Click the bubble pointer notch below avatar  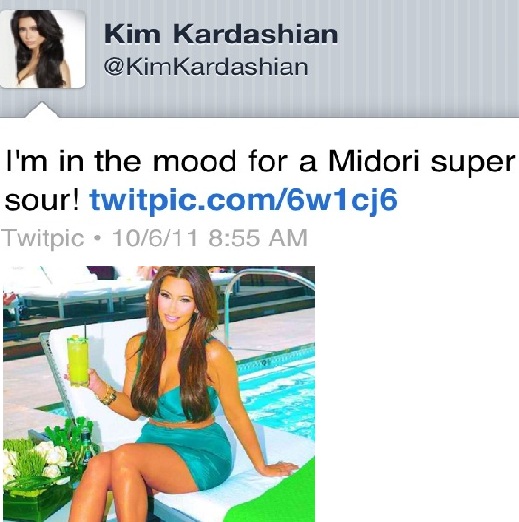pyautogui.click(x=42, y=110)
